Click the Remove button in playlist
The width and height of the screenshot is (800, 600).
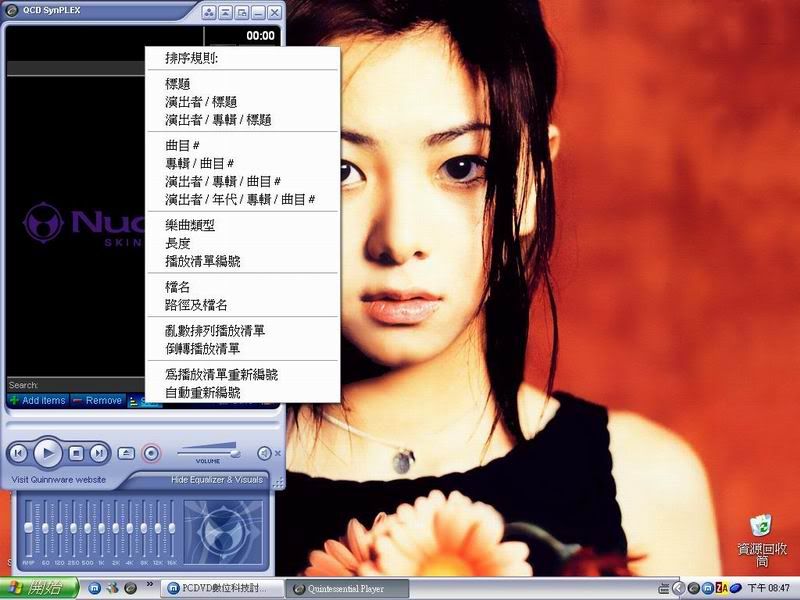point(97,400)
